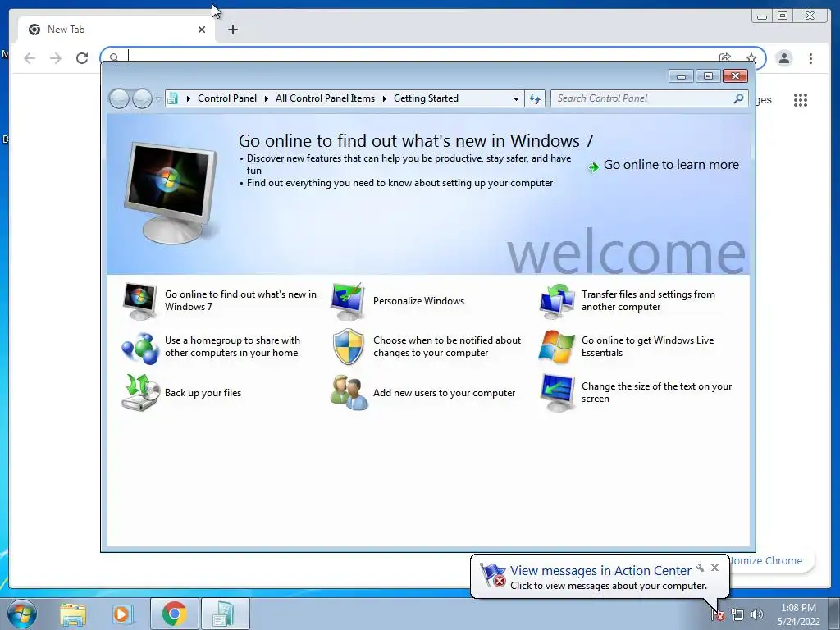840x630 pixels.
Task: Open a new Chrome tab with plus
Action: (x=232, y=30)
